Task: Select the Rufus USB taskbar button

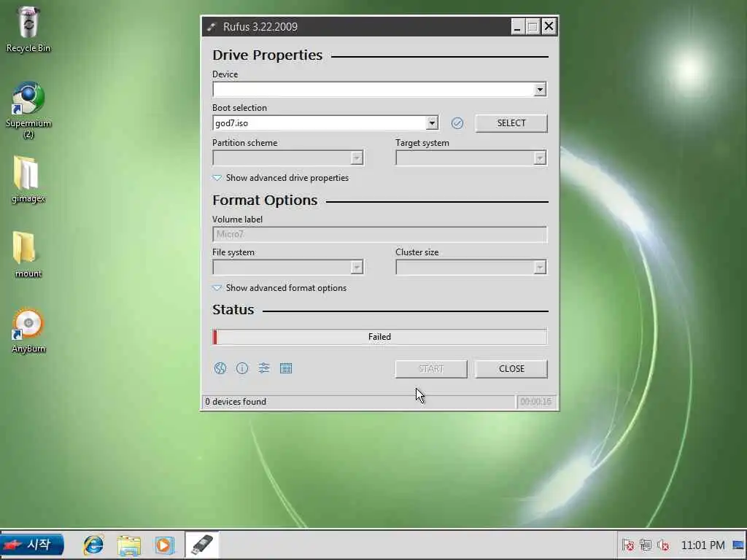Action: click(202, 545)
